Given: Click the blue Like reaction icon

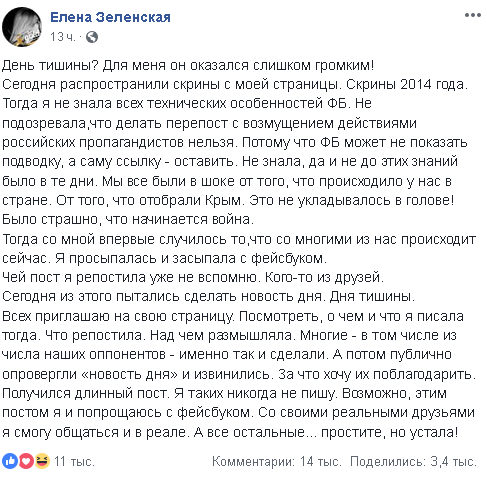Looking at the screenshot, I should 10,461.
